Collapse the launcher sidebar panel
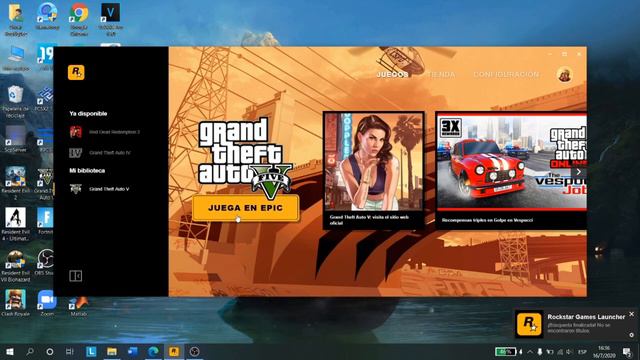 pyautogui.click(x=76, y=276)
